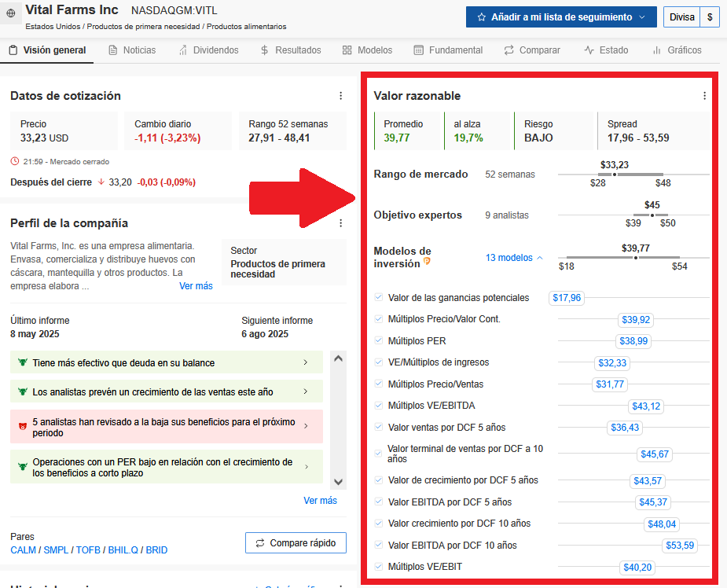Open the BHIL.Q peer link
This screenshot has width=727, height=588.
(x=123, y=550)
